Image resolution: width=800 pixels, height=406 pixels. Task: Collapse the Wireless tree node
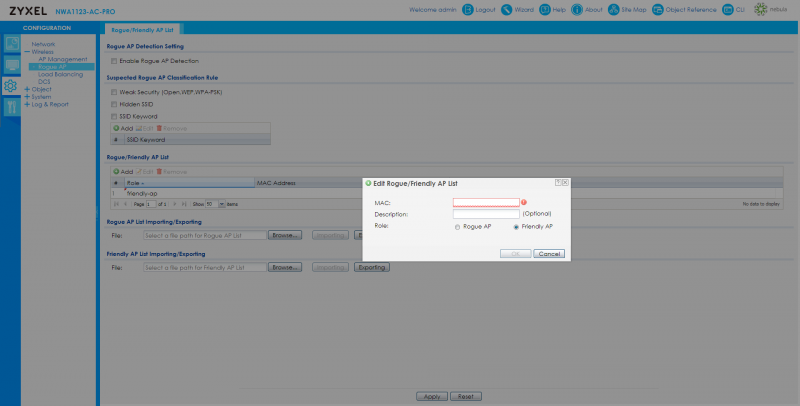coord(27,52)
